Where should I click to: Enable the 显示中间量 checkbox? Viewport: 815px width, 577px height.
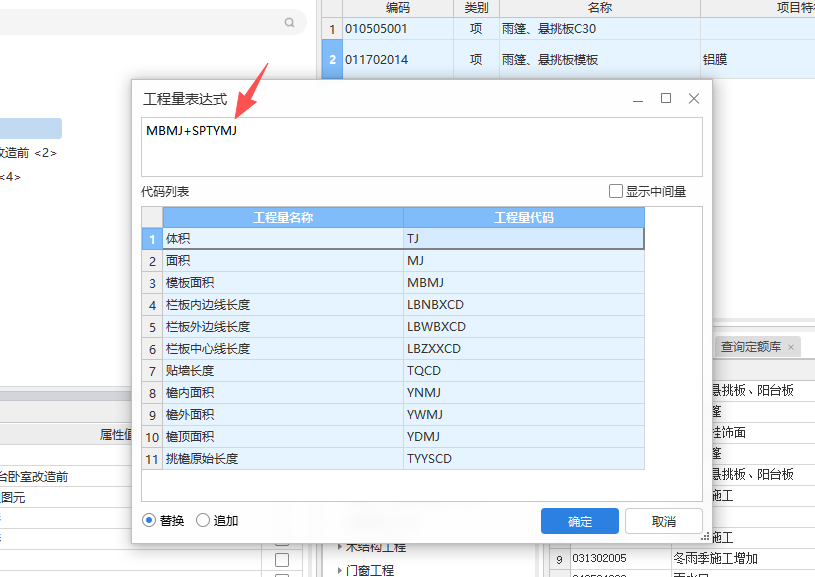tap(617, 192)
